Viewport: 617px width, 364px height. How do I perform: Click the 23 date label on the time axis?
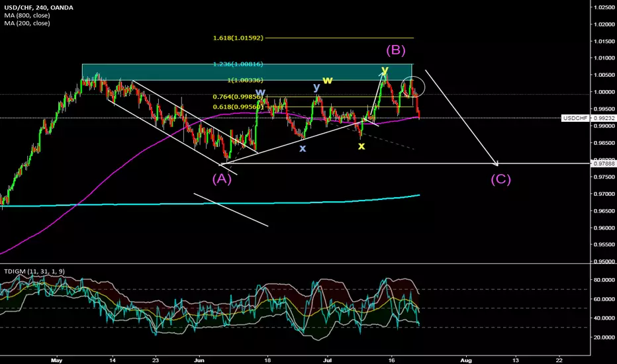(156, 360)
